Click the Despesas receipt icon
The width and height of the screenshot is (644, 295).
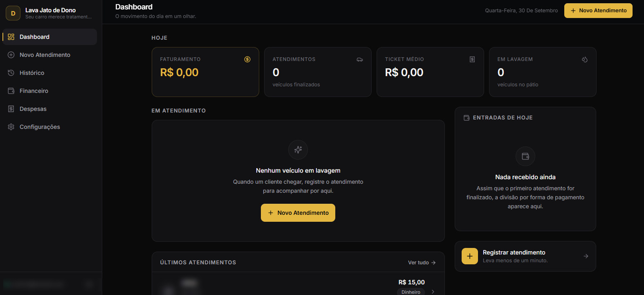click(x=11, y=109)
